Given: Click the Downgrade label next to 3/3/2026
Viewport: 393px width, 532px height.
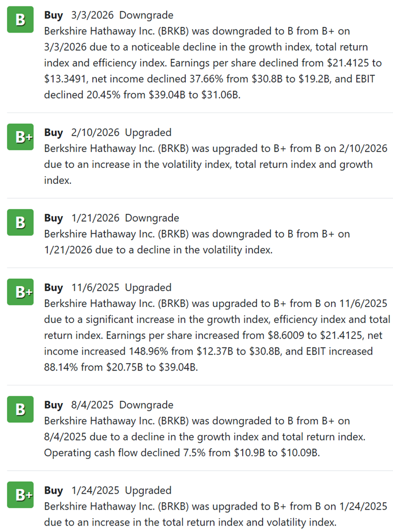Looking at the screenshot, I should point(146,15).
